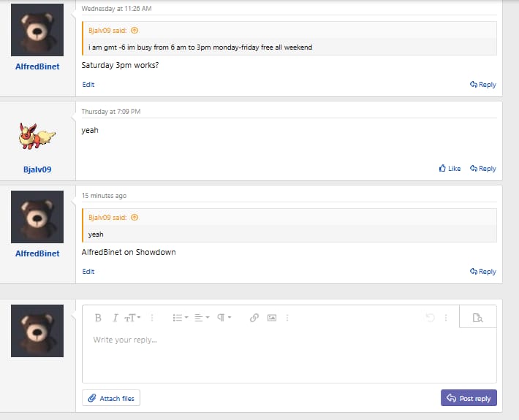Edit the "AlfredBinet on Showdown" post

pos(88,271)
